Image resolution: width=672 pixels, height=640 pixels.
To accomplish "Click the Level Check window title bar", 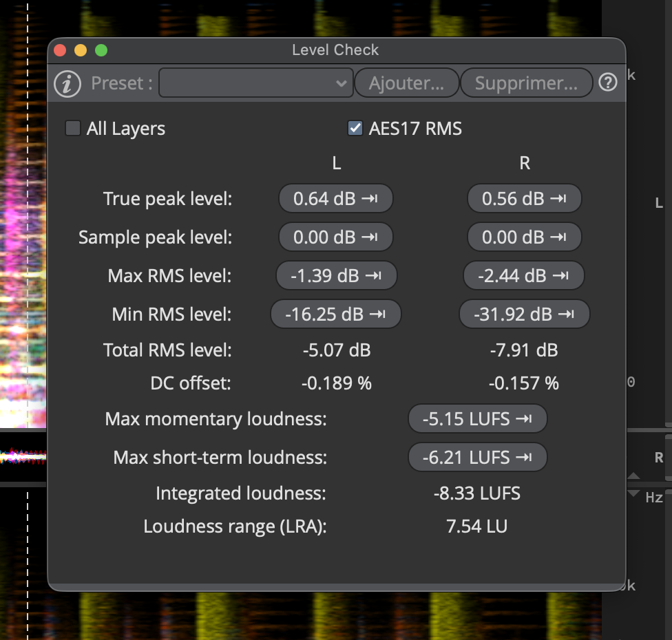I will tap(337, 50).
